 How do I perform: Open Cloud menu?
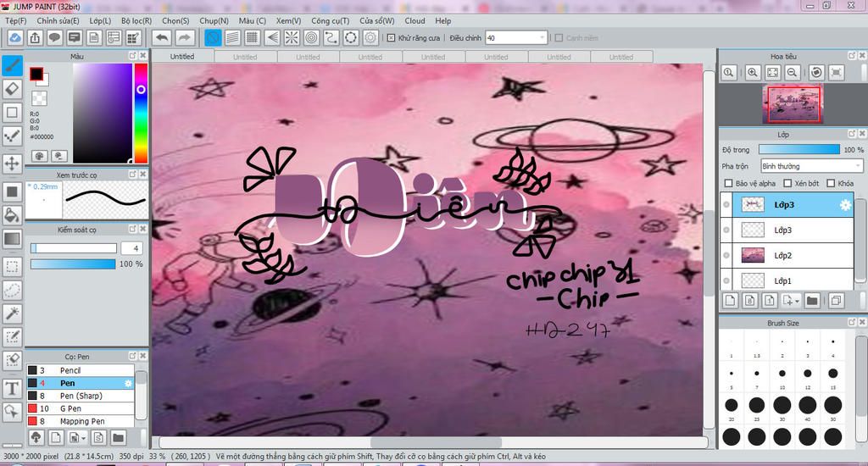coord(415,20)
